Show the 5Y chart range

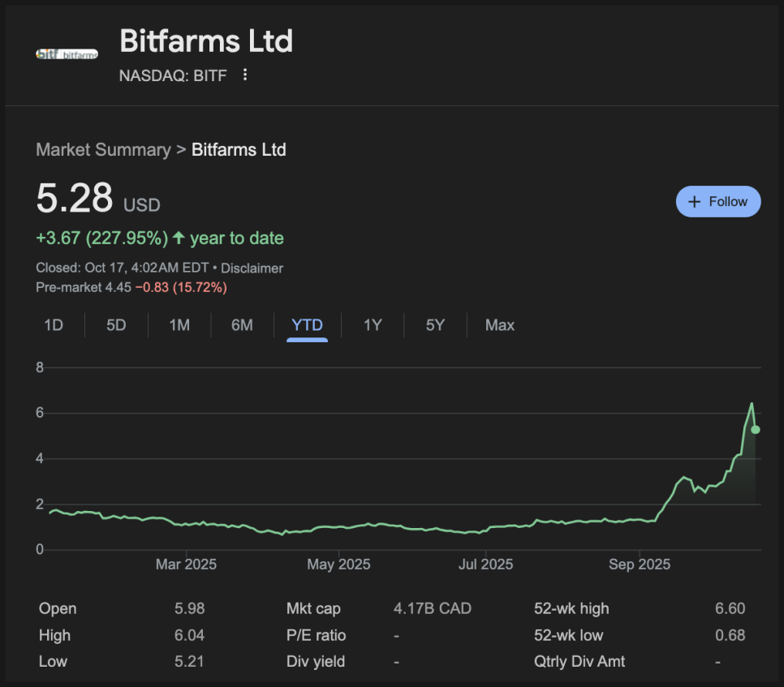coord(436,325)
